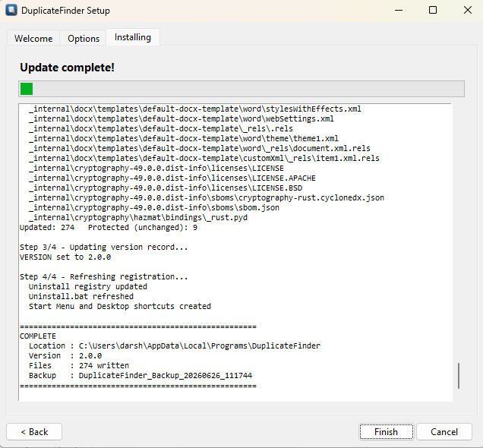Image resolution: width=483 pixels, height=448 pixels.
Task: Click the licenses\LICENSE log line
Action: [156, 168]
